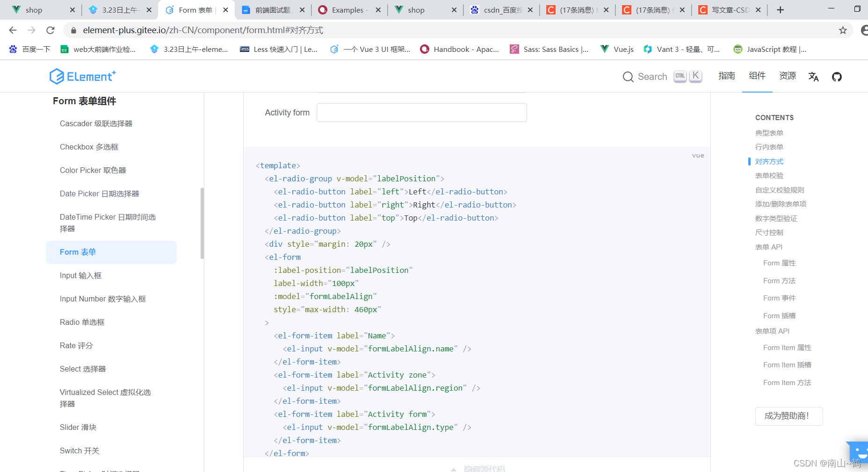
Task: Jump to 自定义校验规则 in contents
Action: point(780,190)
